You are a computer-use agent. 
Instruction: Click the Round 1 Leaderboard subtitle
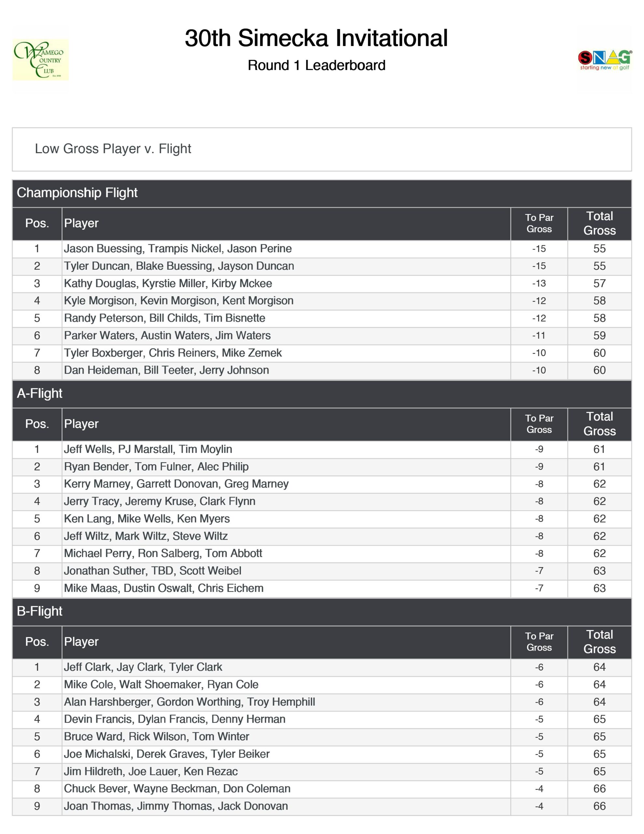[316, 65]
